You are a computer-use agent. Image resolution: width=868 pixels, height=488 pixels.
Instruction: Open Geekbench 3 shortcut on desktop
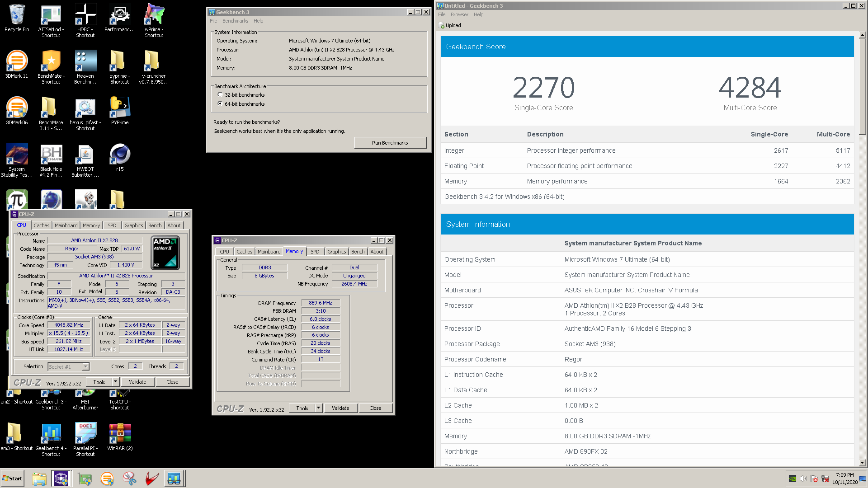coord(51,400)
